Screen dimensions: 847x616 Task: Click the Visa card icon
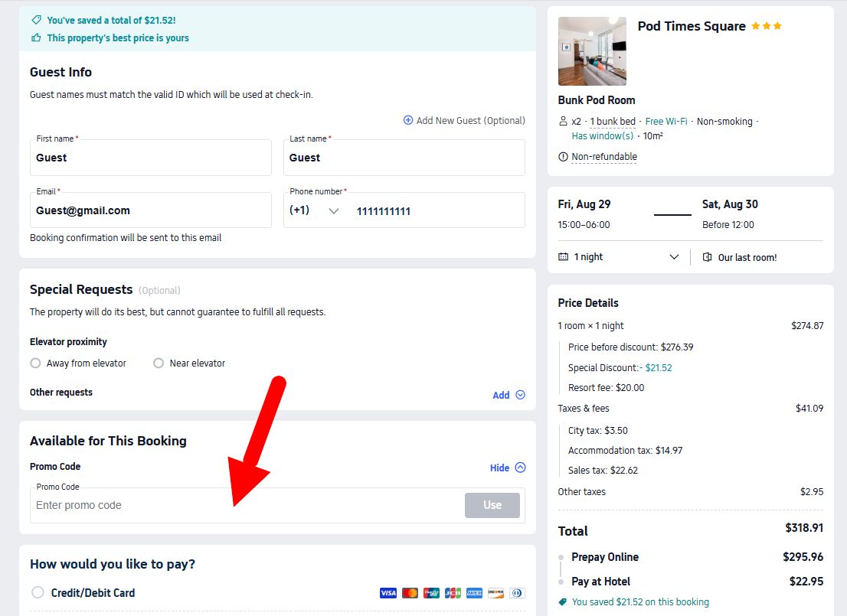[388, 593]
